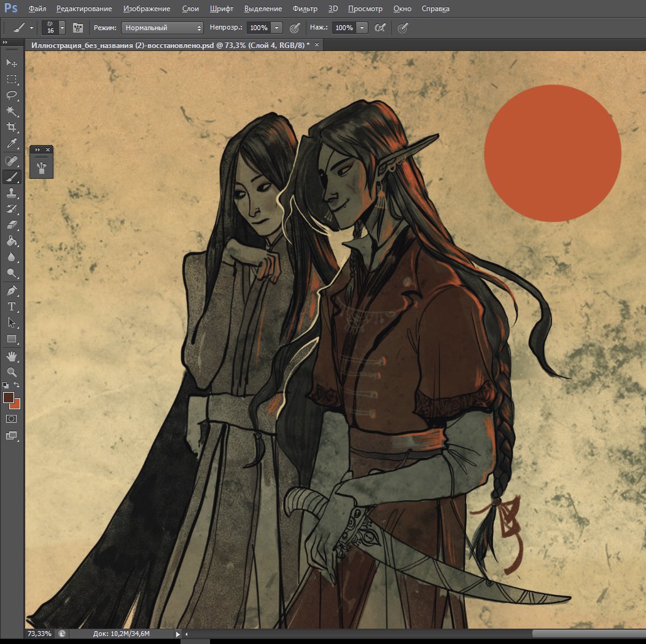Viewport: 646px width, 644px height.
Task: Close the Иллюстрация_без_названия document tab
Action: (x=317, y=44)
